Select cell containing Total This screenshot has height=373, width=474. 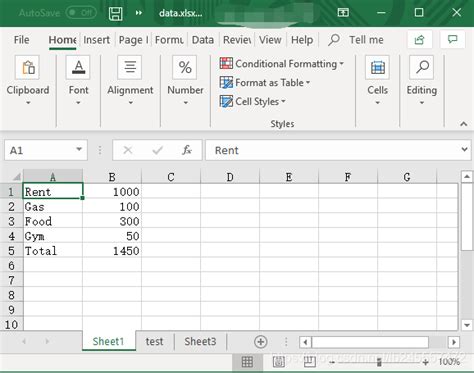click(53, 251)
